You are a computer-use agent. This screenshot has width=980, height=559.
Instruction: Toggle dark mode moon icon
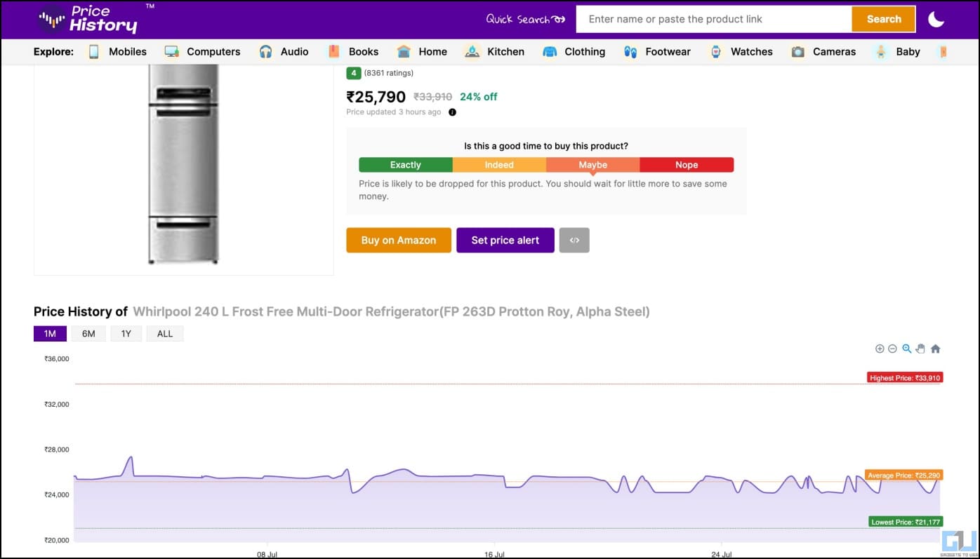click(x=936, y=20)
